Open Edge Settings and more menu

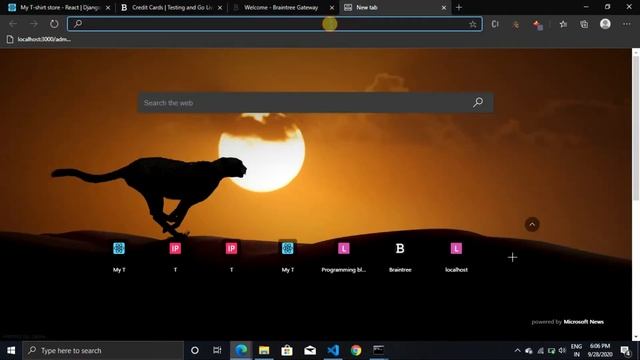[x=627, y=24]
